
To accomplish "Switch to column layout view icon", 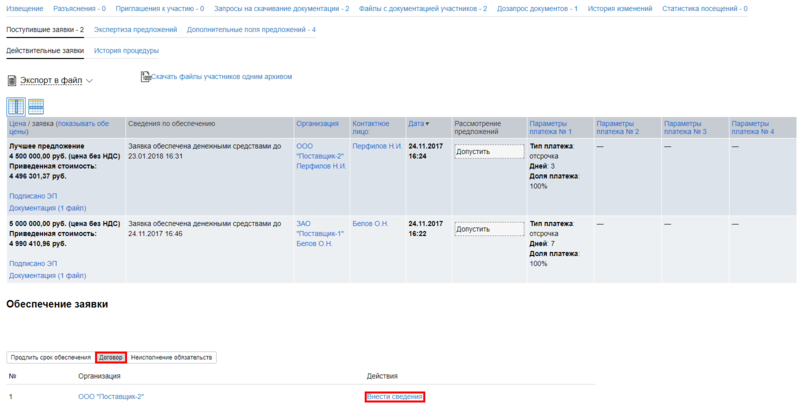I will (x=17, y=106).
